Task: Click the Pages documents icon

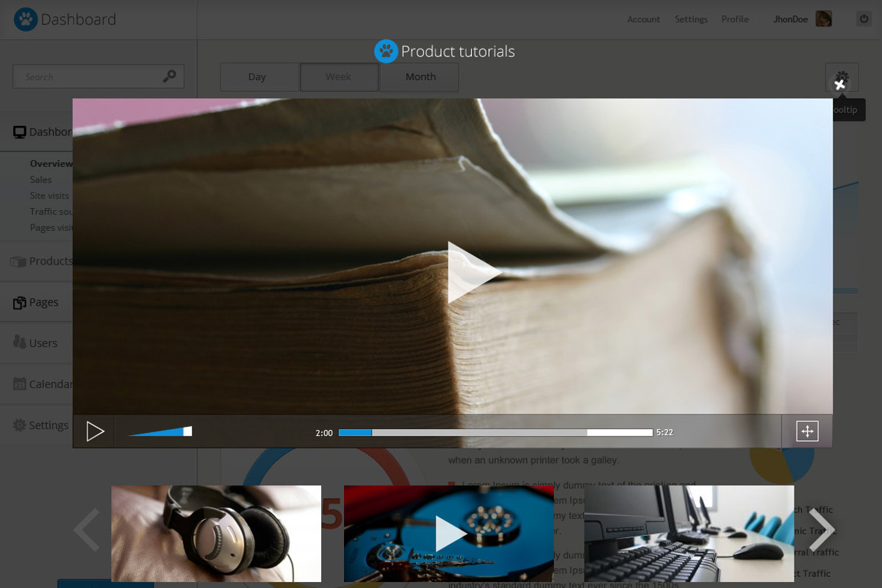Action: 20,302
